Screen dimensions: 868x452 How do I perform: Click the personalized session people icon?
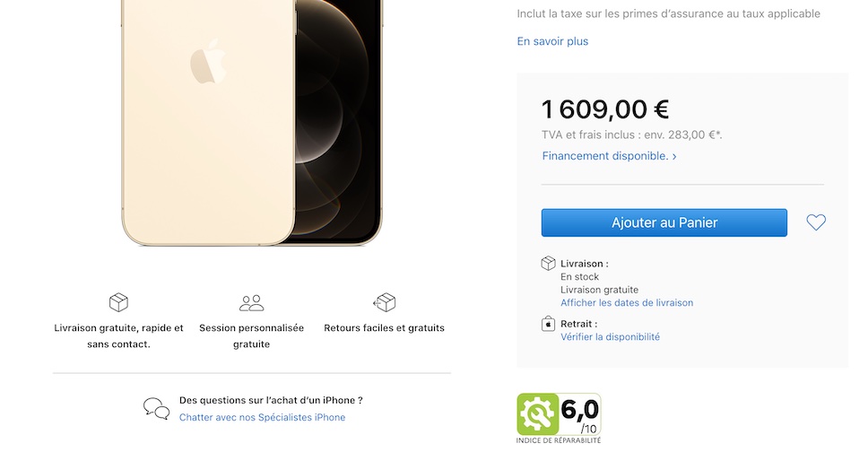coord(251,303)
